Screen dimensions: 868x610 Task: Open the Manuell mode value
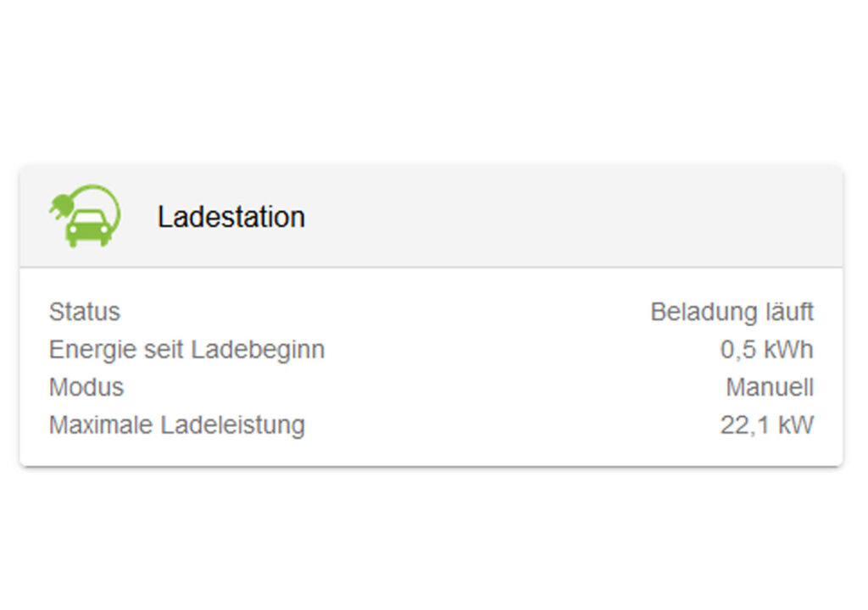click(x=769, y=388)
